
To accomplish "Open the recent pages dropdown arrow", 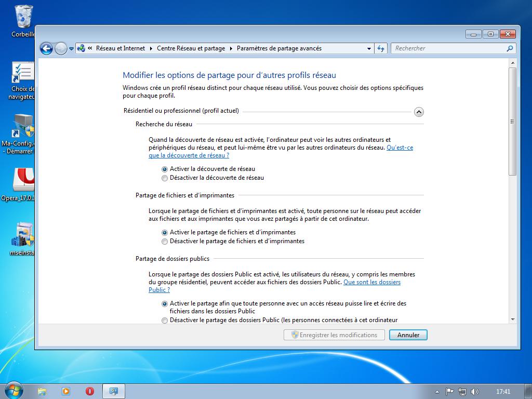I will (71, 48).
